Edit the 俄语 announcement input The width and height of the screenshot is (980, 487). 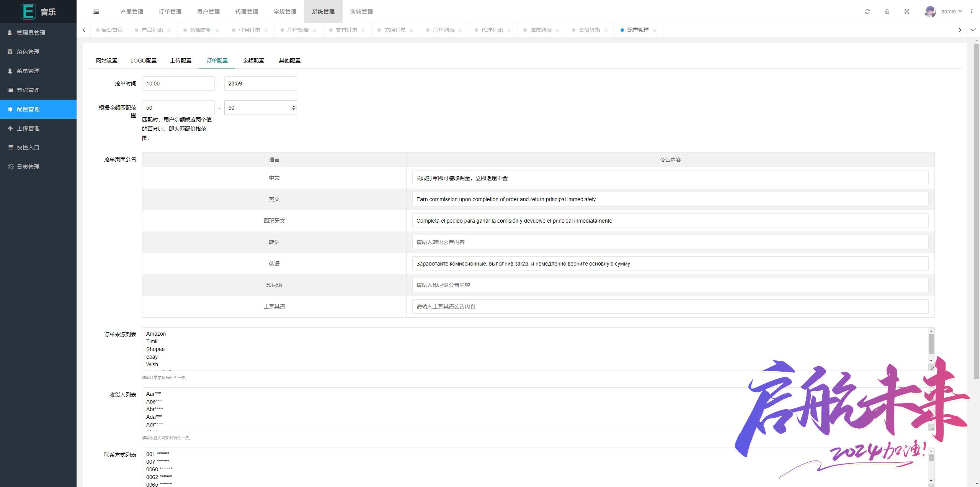click(670, 264)
